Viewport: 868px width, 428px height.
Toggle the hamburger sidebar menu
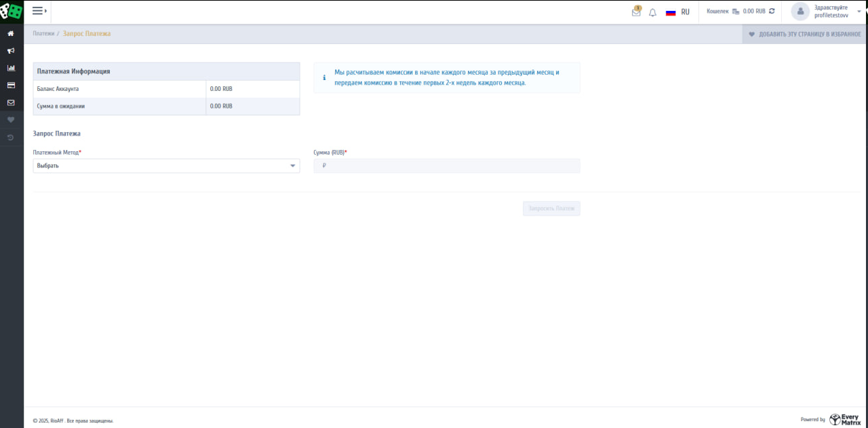(39, 12)
